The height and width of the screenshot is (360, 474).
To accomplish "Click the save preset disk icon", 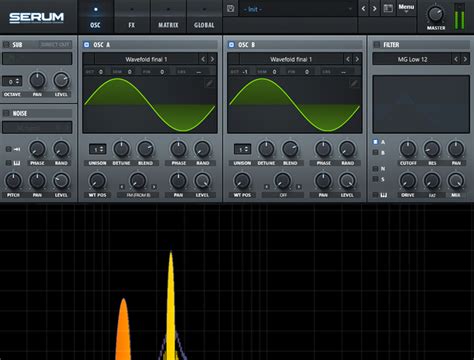I will point(230,9).
